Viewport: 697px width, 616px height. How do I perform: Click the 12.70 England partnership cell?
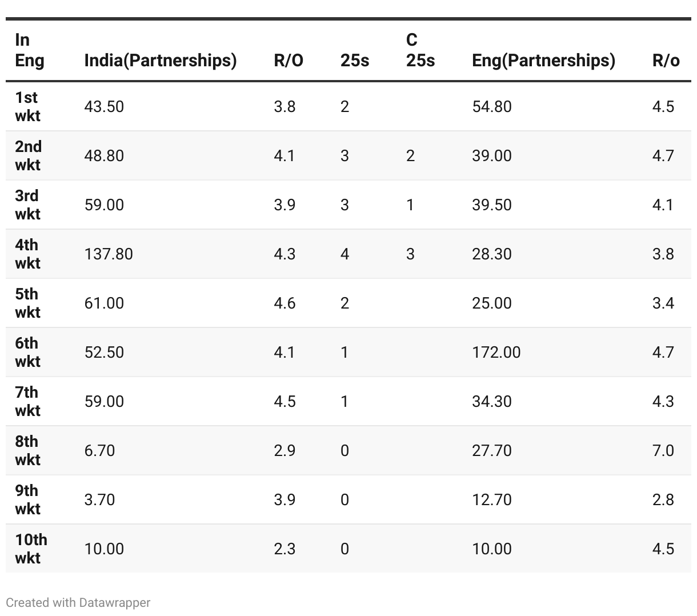coord(491,499)
